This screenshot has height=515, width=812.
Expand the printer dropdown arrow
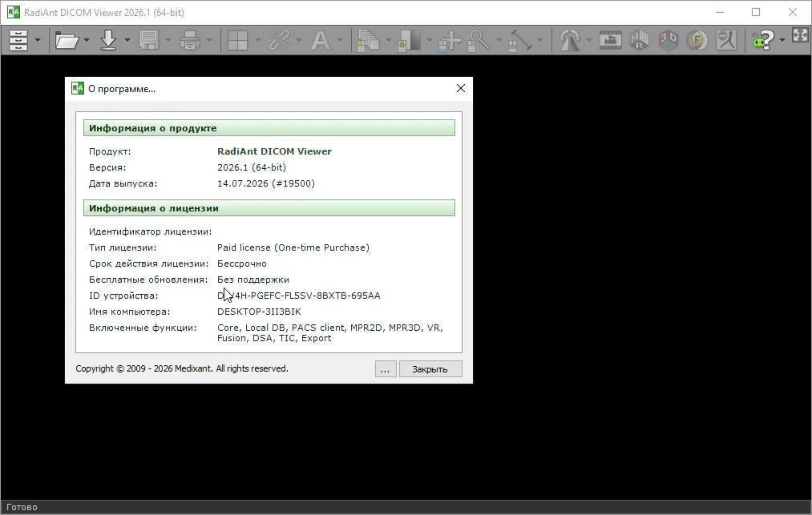click(208, 40)
